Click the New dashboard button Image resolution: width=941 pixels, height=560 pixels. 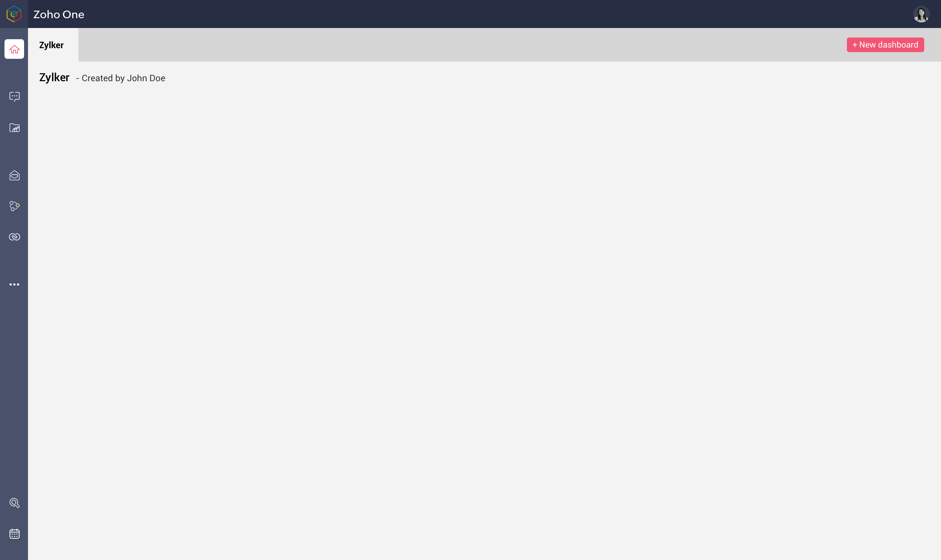(x=885, y=45)
